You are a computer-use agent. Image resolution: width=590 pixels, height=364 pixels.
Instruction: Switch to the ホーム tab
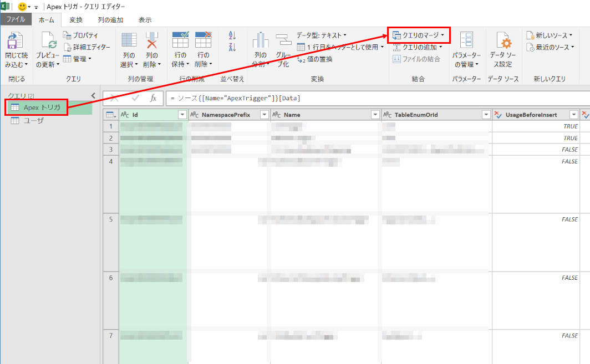tap(47, 20)
